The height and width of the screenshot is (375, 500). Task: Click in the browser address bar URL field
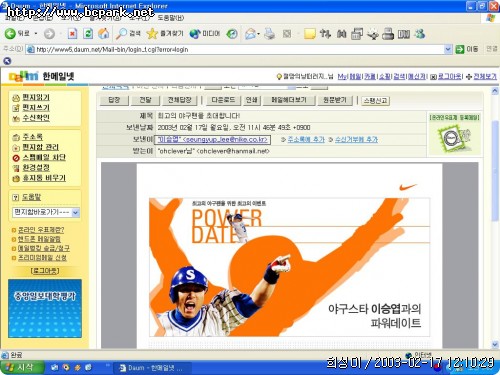click(x=235, y=49)
